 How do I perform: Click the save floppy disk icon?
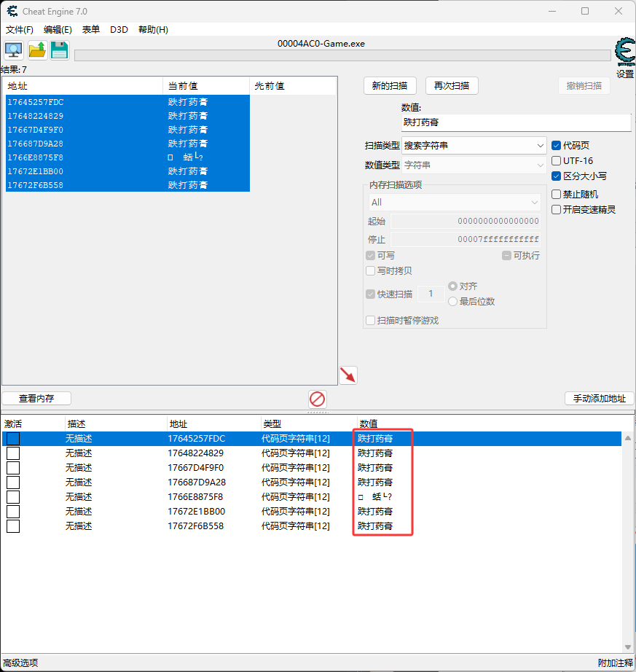pos(60,50)
